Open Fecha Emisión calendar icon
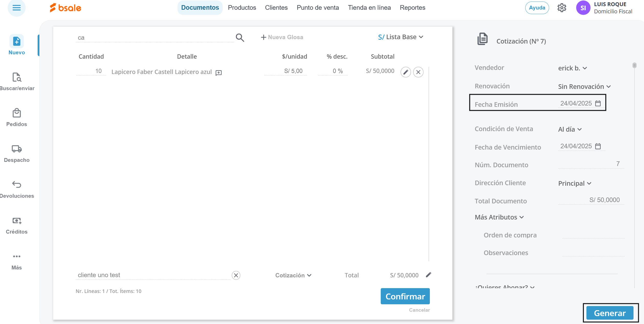Viewport: 644px width, 324px height. click(598, 103)
